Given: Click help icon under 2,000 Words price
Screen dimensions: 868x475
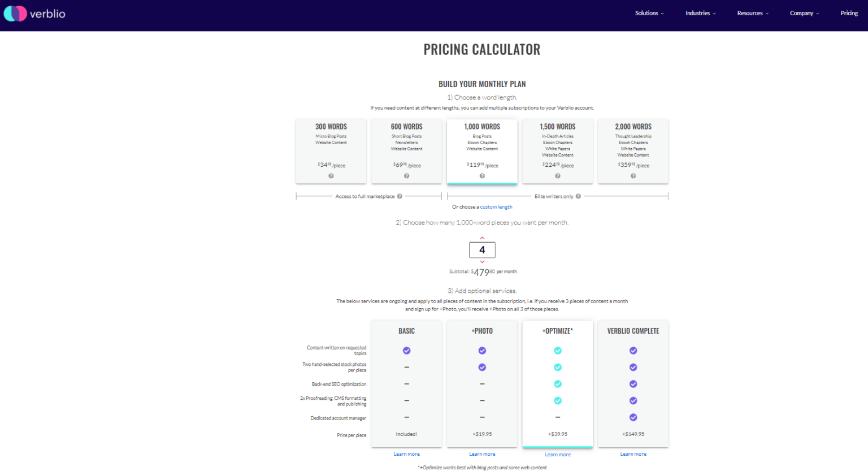Looking at the screenshot, I should coord(633,176).
